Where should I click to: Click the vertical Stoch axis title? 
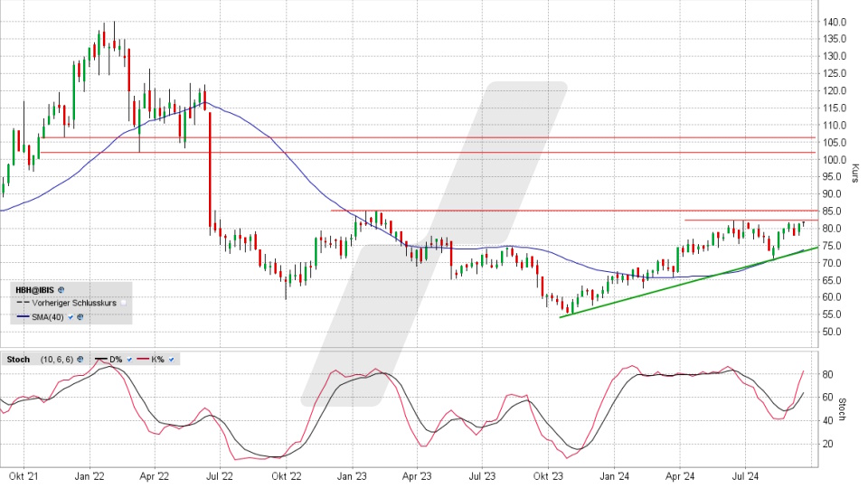coord(842,409)
